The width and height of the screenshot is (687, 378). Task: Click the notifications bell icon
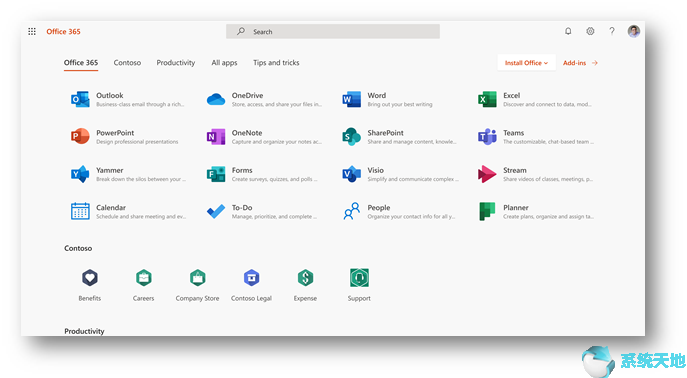(568, 31)
